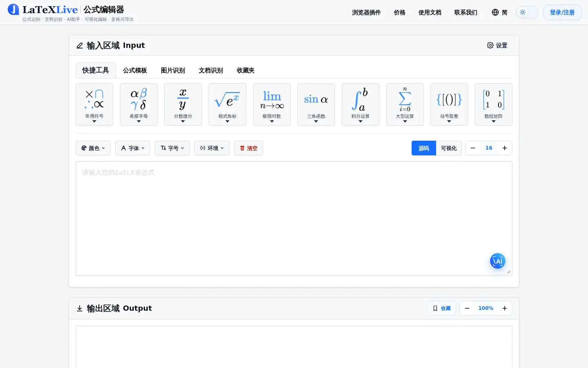Click the LaTeXLive logo icon
Viewport: 588px width, 368px height.
13,9
